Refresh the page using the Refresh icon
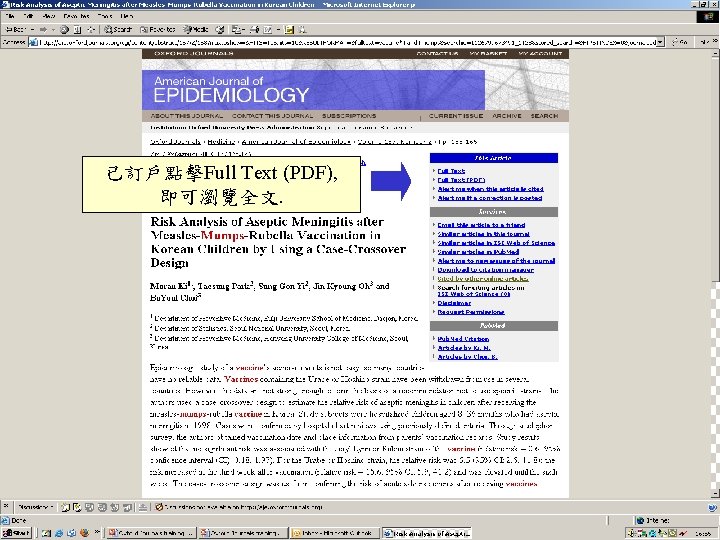Screen dimensions: 720x540 pos(78,29)
